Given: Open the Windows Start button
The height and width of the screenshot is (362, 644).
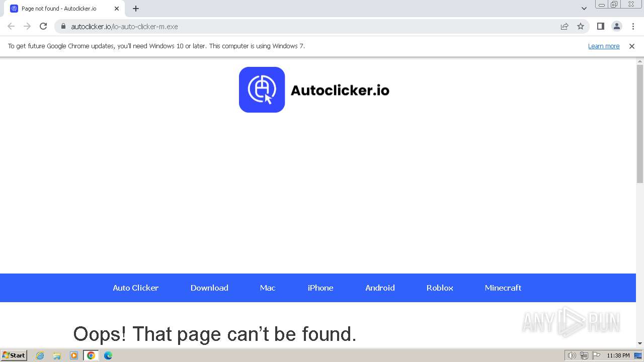Looking at the screenshot, I should [14, 355].
